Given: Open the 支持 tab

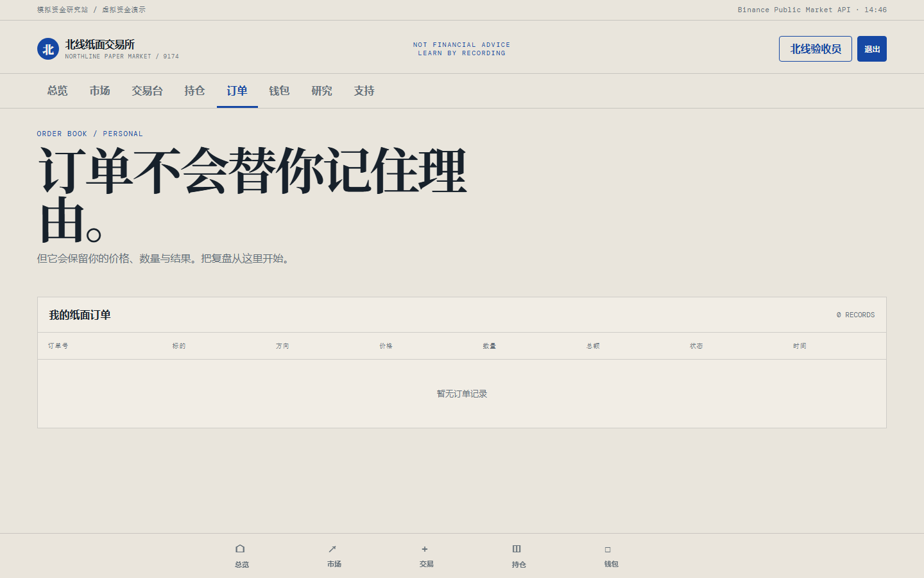Looking at the screenshot, I should click(x=364, y=91).
